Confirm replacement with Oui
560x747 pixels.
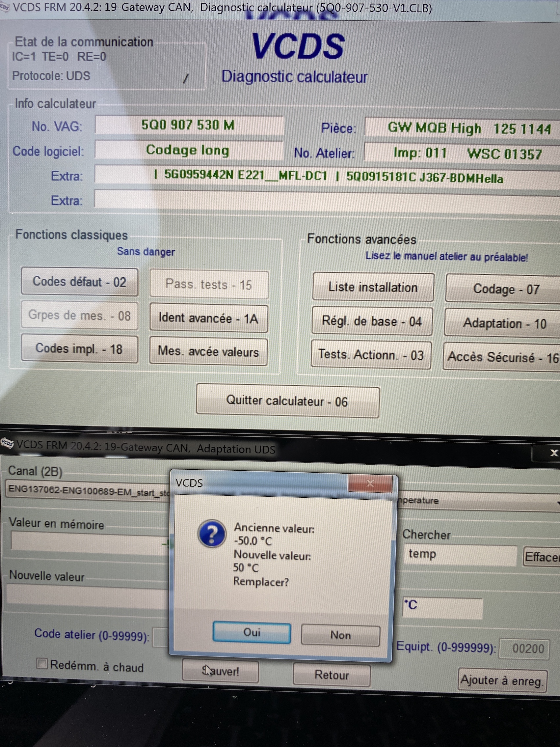click(252, 632)
